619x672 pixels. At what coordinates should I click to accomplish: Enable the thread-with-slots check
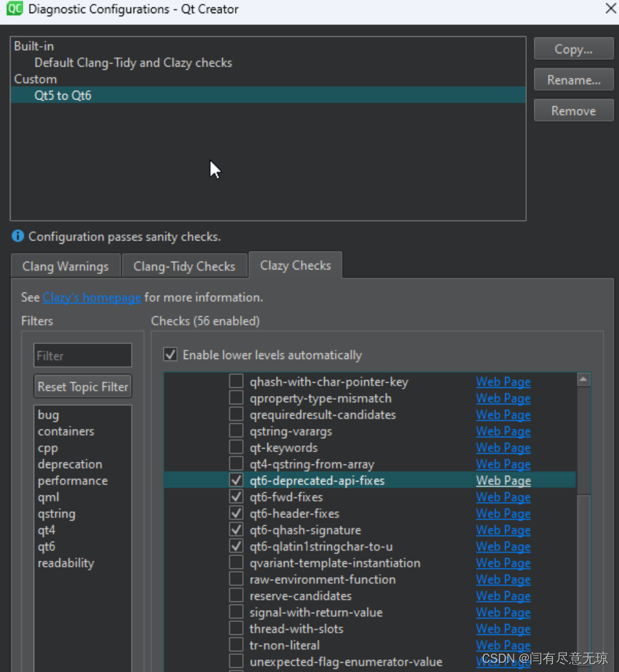(x=236, y=629)
